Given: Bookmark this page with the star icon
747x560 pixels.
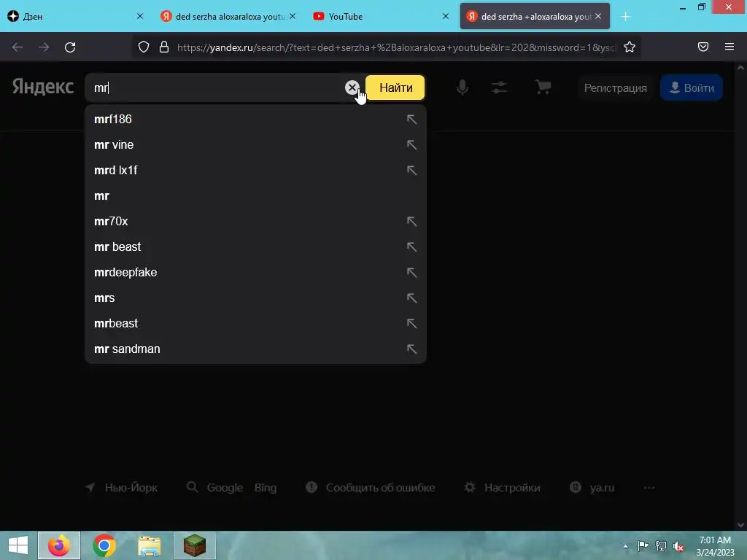Looking at the screenshot, I should [630, 47].
